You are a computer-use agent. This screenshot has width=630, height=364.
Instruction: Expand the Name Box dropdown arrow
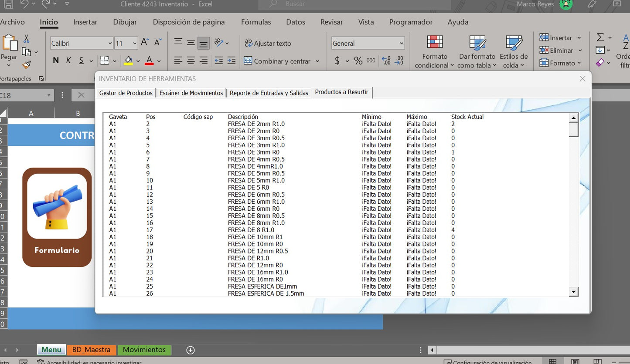click(x=49, y=95)
